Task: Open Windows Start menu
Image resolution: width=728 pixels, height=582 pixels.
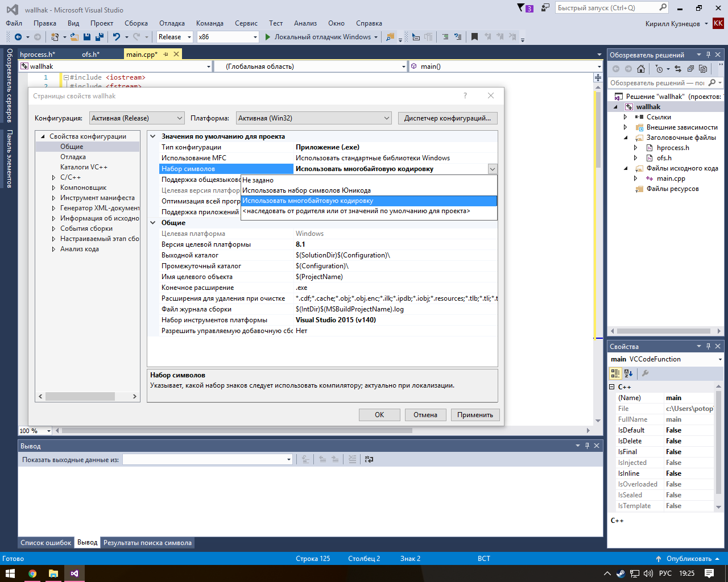Action: point(10,573)
